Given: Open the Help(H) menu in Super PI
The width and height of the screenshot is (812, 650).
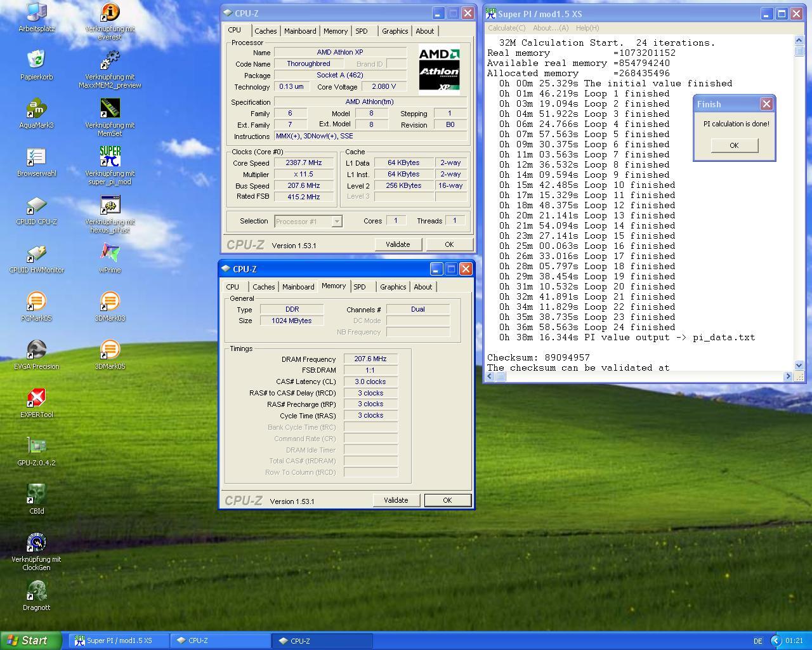Looking at the screenshot, I should [x=587, y=28].
